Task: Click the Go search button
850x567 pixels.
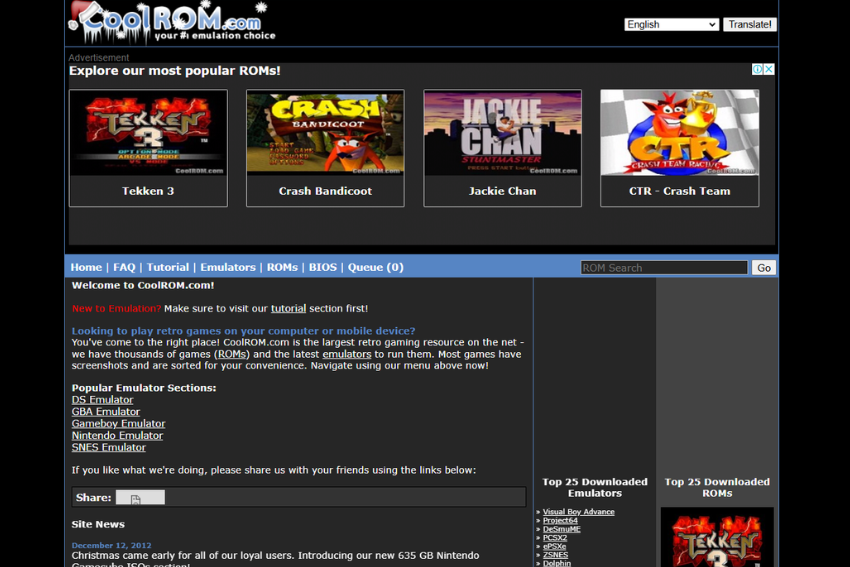Action: tap(764, 268)
